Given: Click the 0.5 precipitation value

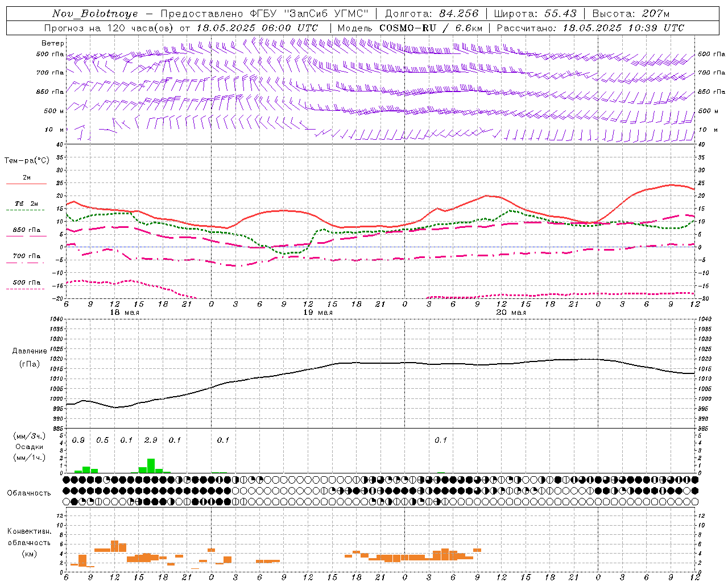Looking at the screenshot, I should click(x=102, y=440).
